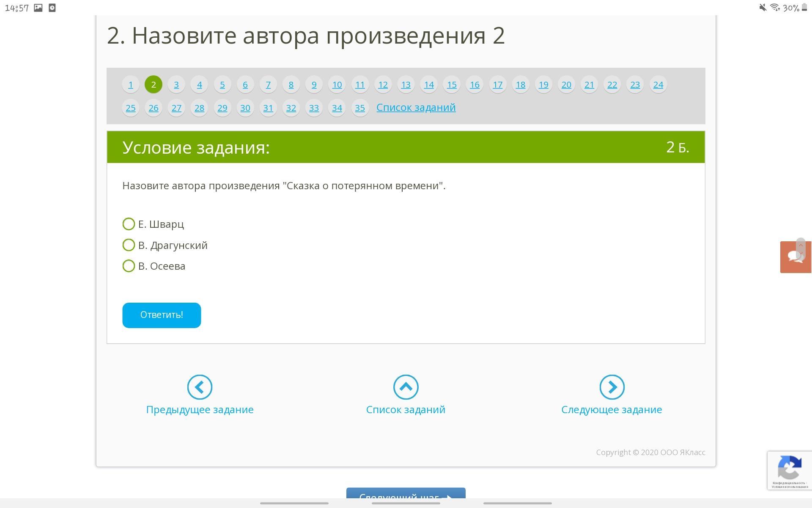Select the answer Е. Шварц

pos(129,224)
